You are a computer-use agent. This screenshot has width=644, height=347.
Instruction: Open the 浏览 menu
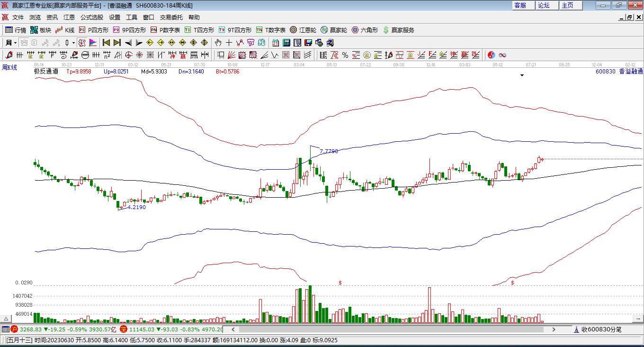35,18
